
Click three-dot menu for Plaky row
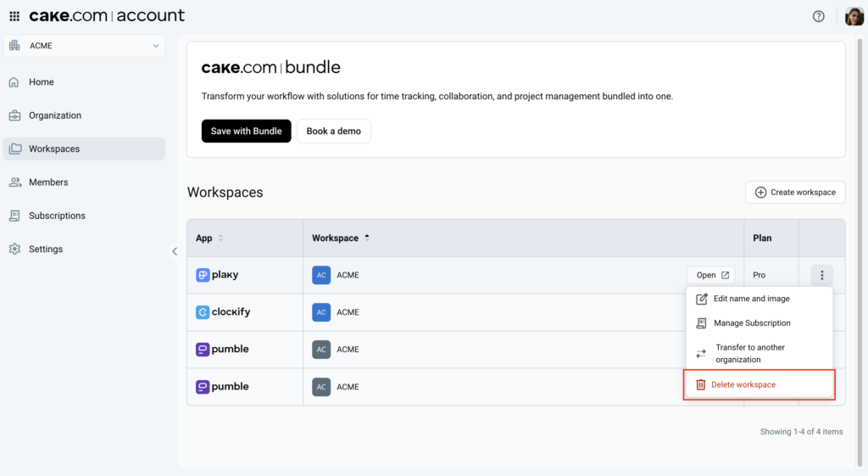pyautogui.click(x=822, y=275)
